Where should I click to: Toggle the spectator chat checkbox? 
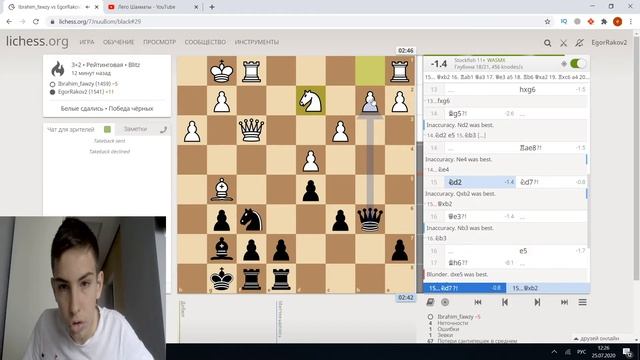pyautogui.click(x=107, y=129)
